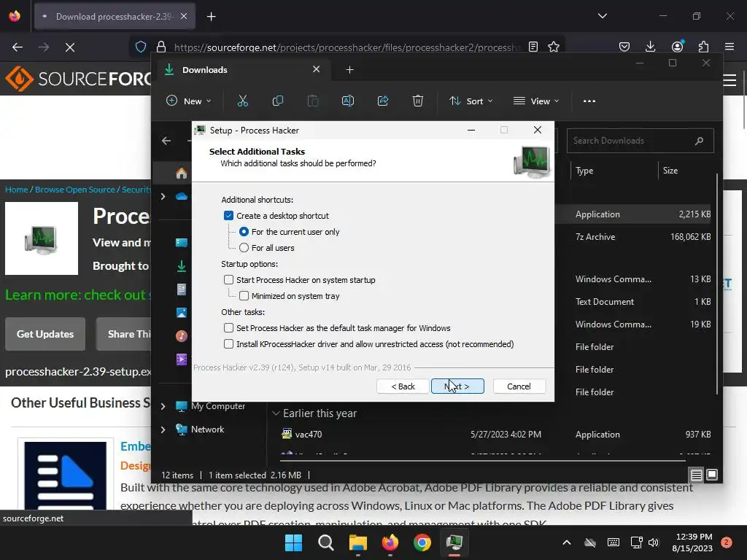Expand My Computer tree node
Image resolution: width=747 pixels, height=560 pixels.
click(163, 406)
